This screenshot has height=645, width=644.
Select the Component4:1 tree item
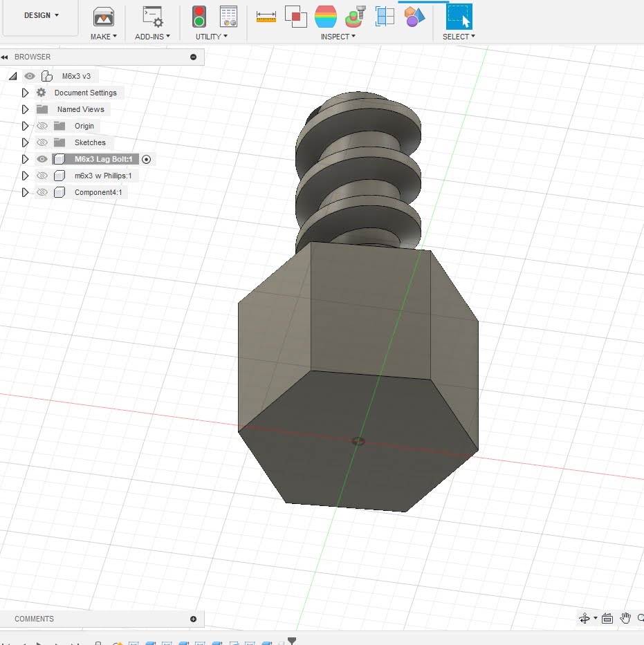tap(98, 192)
